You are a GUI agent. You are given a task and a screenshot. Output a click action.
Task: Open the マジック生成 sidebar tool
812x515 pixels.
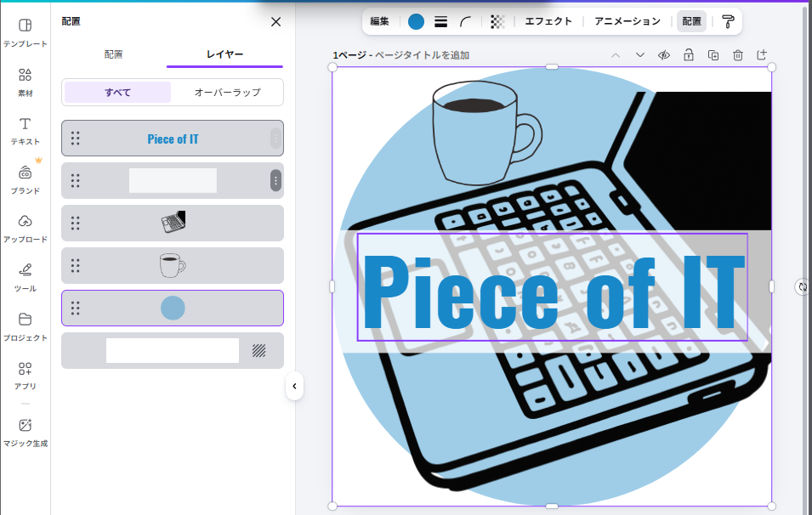click(x=25, y=432)
